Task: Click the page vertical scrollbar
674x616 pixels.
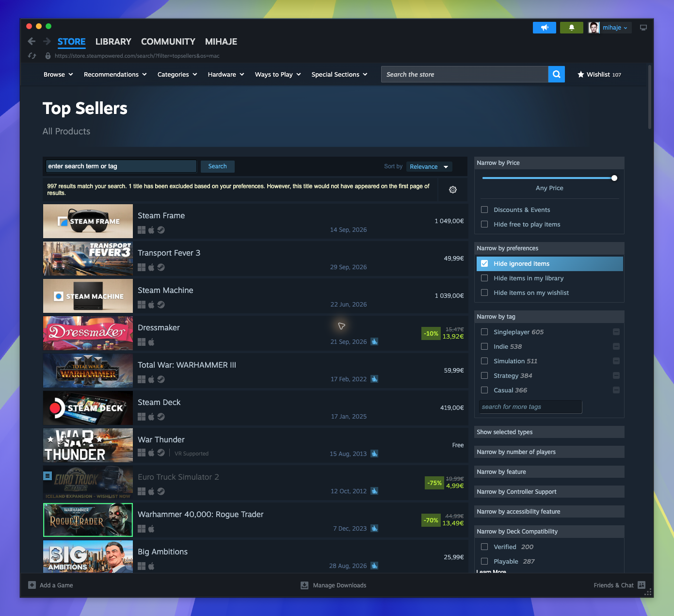Action: click(650, 97)
